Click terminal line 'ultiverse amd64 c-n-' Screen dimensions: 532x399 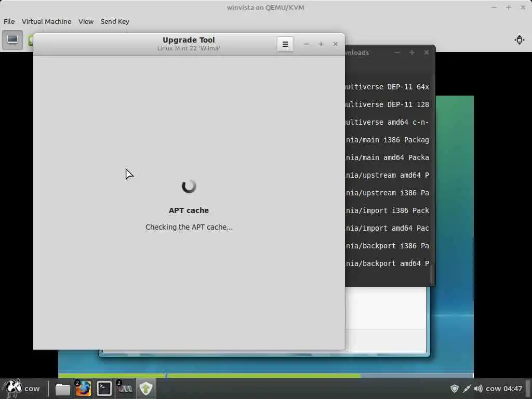point(387,122)
